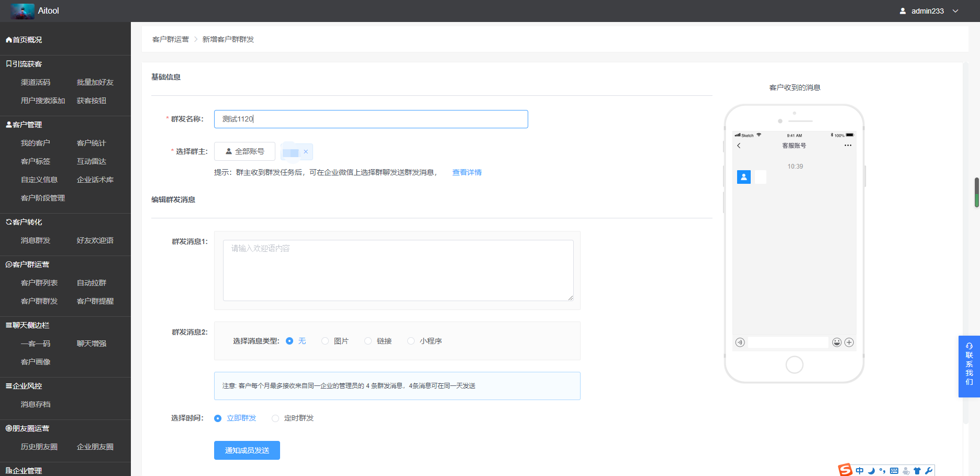This screenshot has height=476, width=980.
Task: Select 图片 message type radio
Action: click(325, 341)
